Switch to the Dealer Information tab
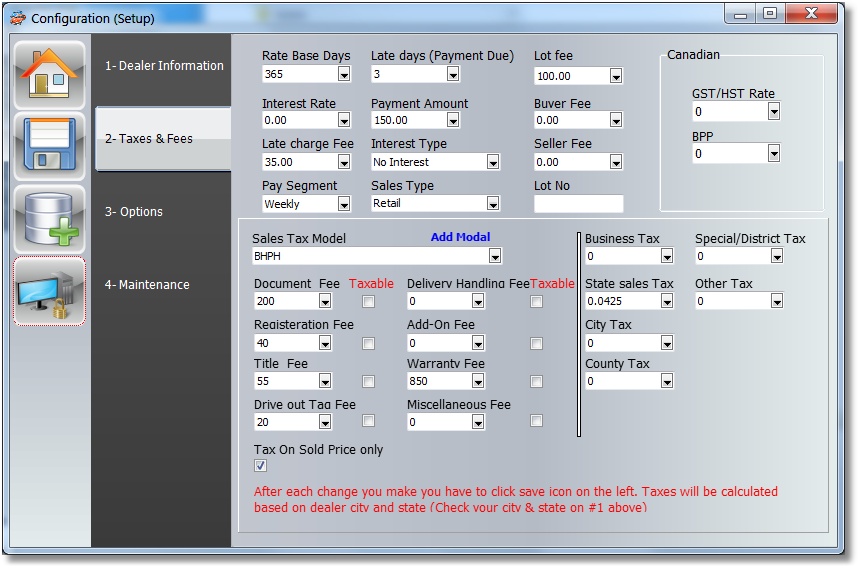Viewport: 859px width, 569px height. click(x=164, y=66)
